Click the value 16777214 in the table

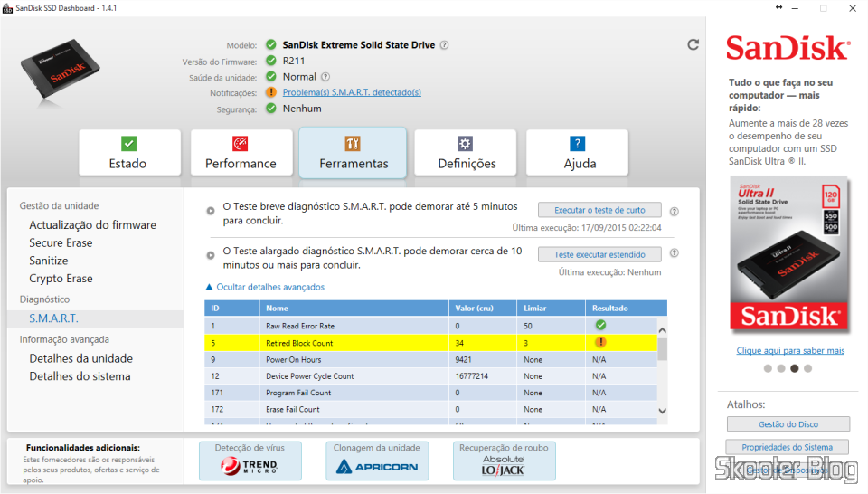[x=472, y=376]
